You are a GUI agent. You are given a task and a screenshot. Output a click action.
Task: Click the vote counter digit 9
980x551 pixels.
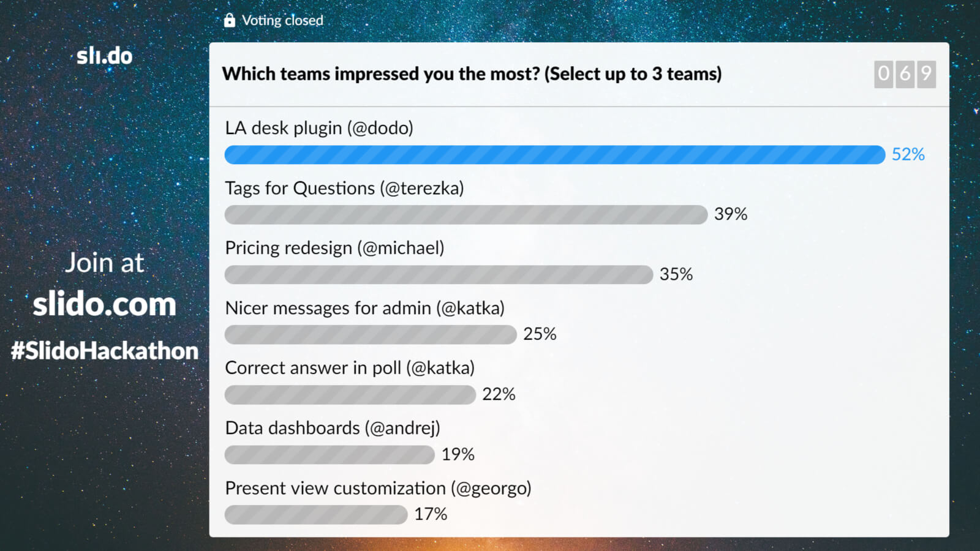point(926,74)
